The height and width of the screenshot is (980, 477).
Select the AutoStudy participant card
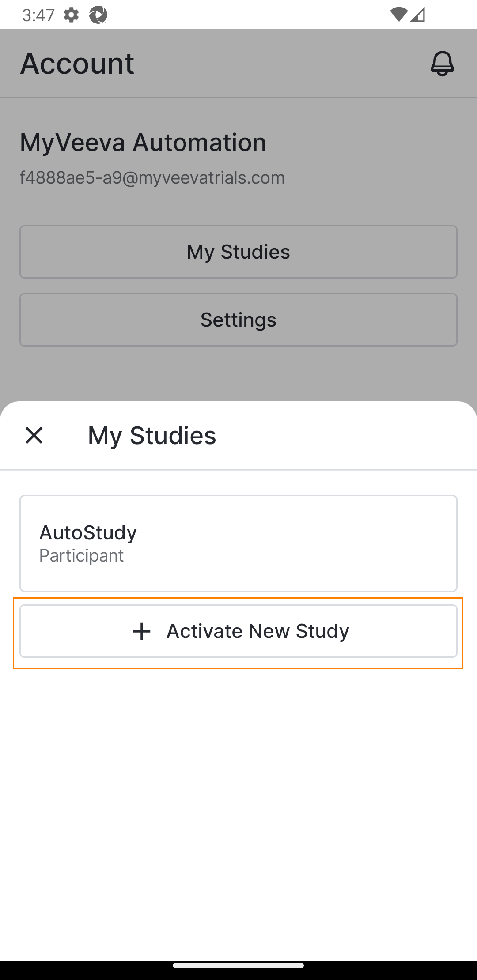238,543
